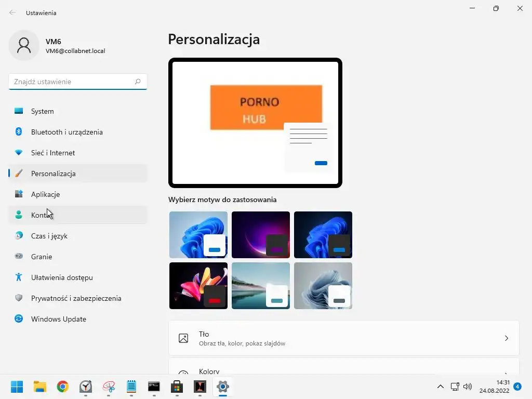The width and height of the screenshot is (532, 399).
Task: Open Windows Update settings
Action: pyautogui.click(x=78, y=319)
